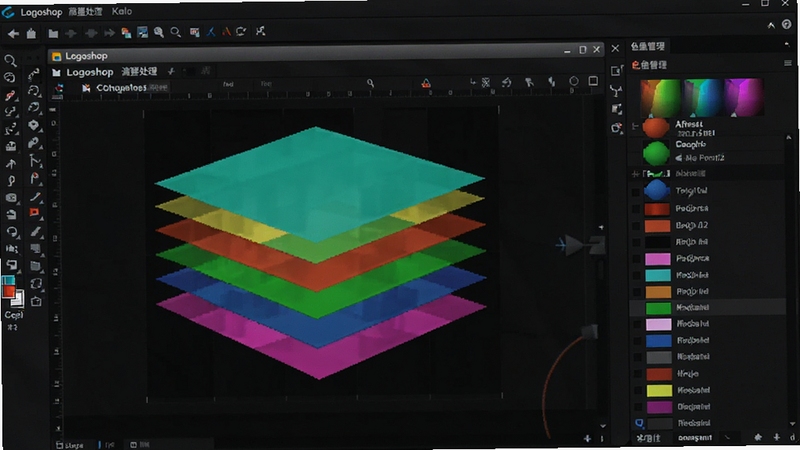
Task: Click the red foreground color swatch in the toolbox
Action: (x=9, y=292)
